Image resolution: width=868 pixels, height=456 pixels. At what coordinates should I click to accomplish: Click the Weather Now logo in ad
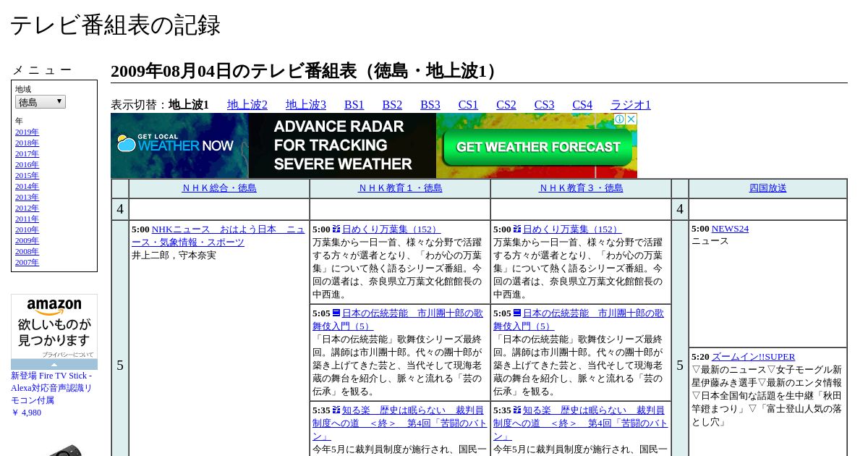[176, 144]
